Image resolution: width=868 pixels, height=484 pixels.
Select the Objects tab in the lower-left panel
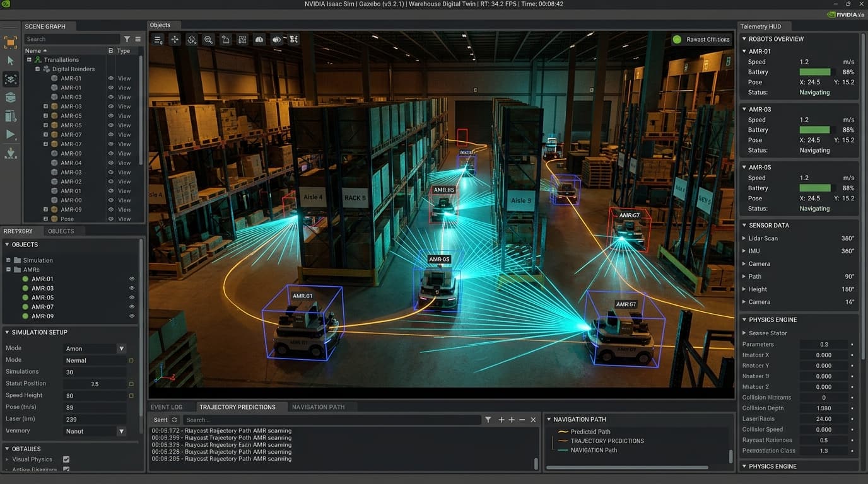coord(61,231)
